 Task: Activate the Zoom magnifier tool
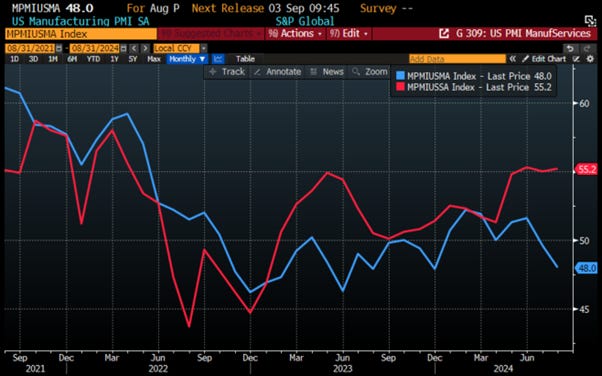[x=370, y=72]
